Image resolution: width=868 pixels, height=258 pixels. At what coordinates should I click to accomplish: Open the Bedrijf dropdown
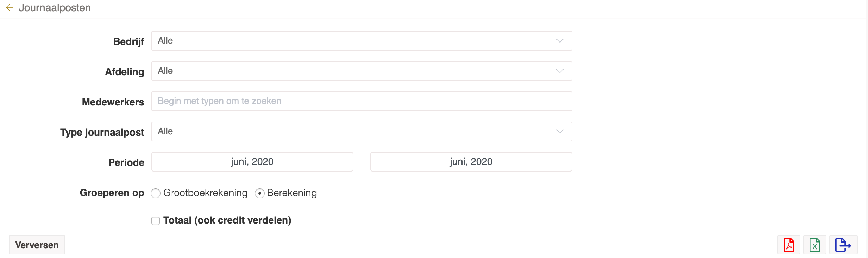[361, 41]
